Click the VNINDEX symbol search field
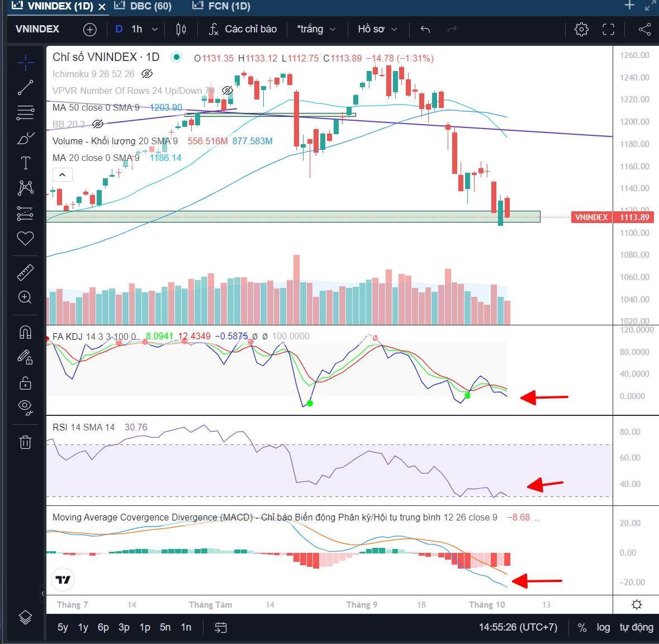 (x=37, y=30)
